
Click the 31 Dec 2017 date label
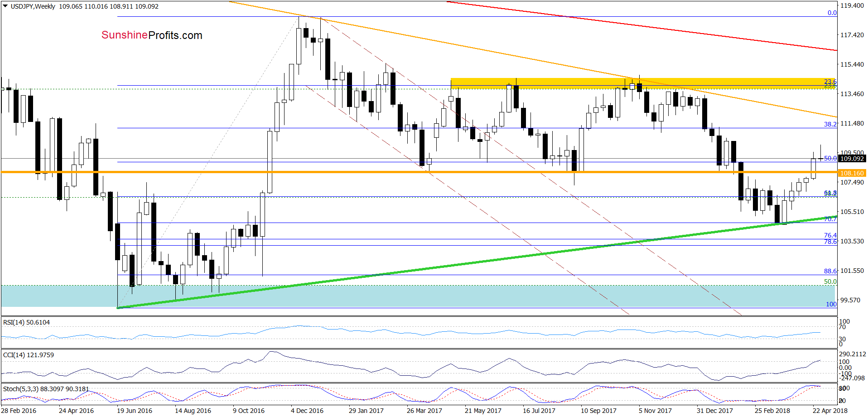(715, 411)
